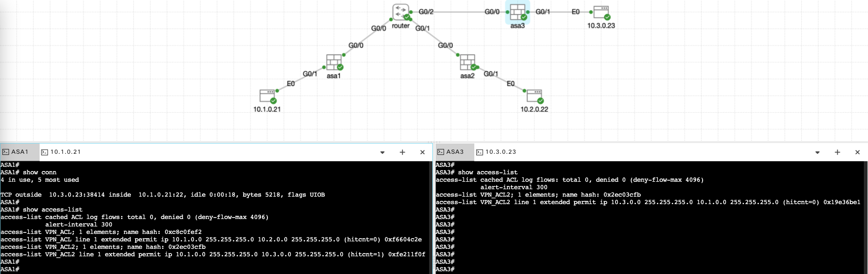
Task: Select host 10.1.0.21 node icon
Action: pyautogui.click(x=267, y=96)
